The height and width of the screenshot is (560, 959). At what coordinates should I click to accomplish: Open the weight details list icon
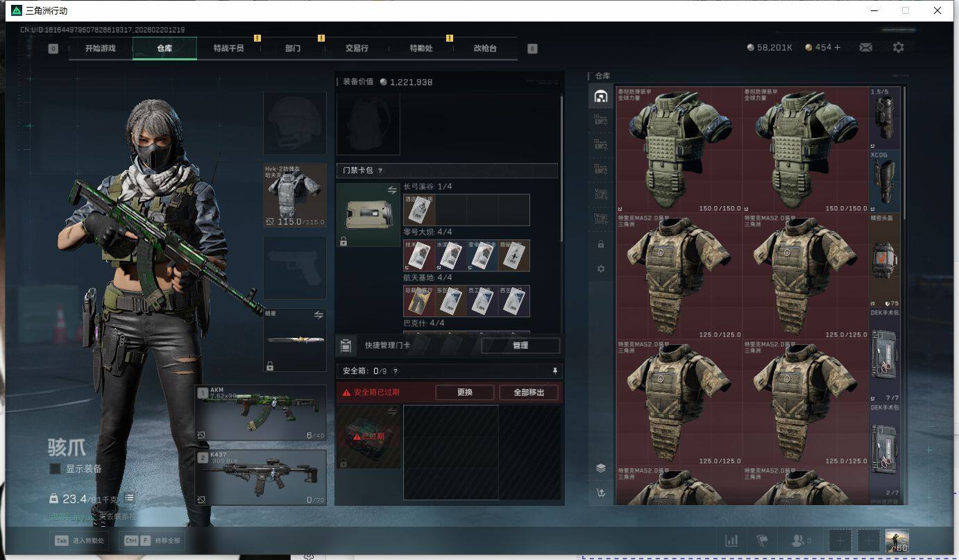(129, 498)
